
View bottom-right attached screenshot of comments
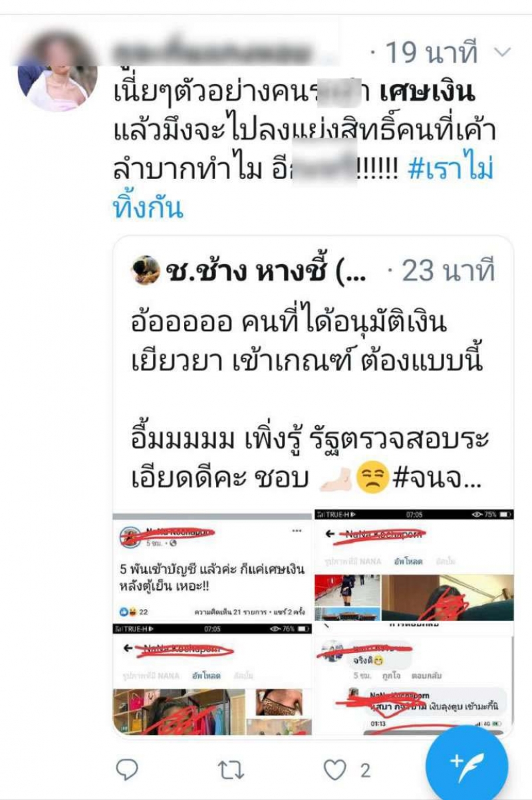[x=414, y=680]
